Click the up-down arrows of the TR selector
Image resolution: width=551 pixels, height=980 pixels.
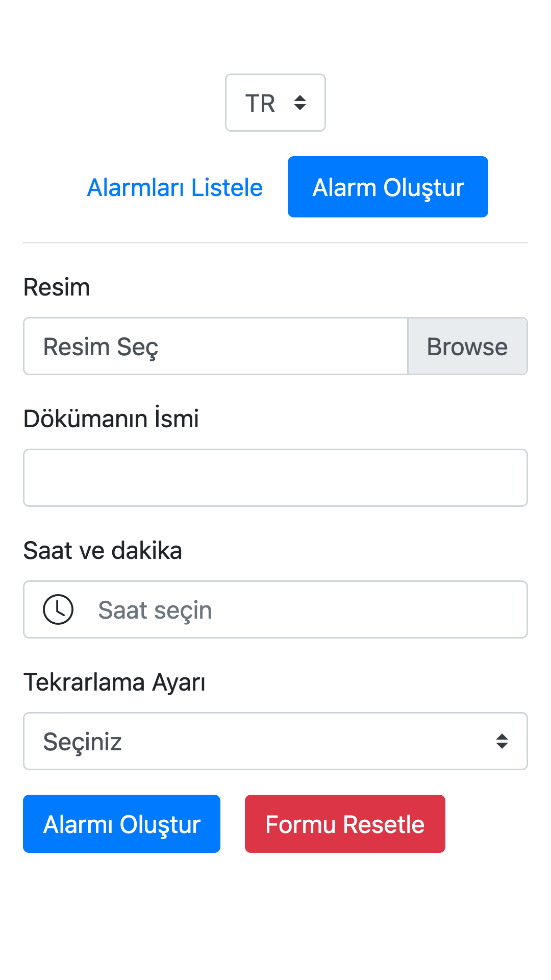click(x=300, y=103)
